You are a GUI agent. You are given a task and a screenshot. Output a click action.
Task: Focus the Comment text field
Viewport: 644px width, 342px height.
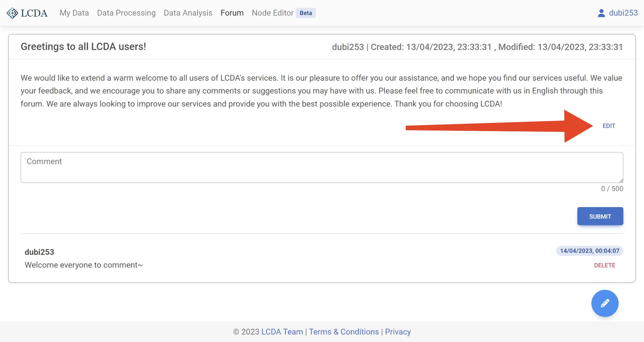click(x=322, y=167)
